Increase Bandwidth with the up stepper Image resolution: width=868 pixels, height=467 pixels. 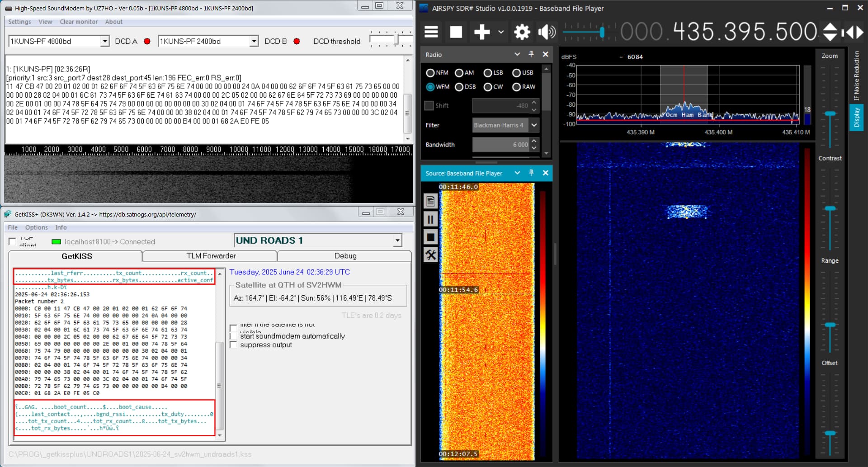[534, 141]
